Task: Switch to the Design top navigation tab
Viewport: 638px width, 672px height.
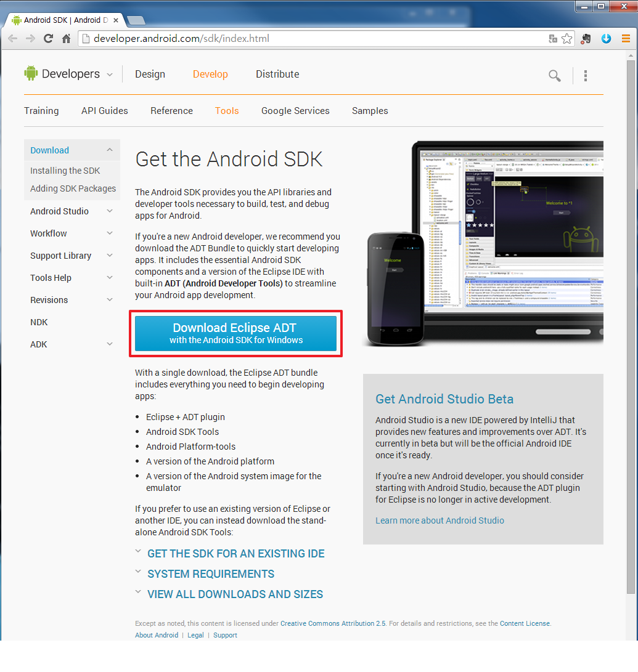Action: pos(150,74)
